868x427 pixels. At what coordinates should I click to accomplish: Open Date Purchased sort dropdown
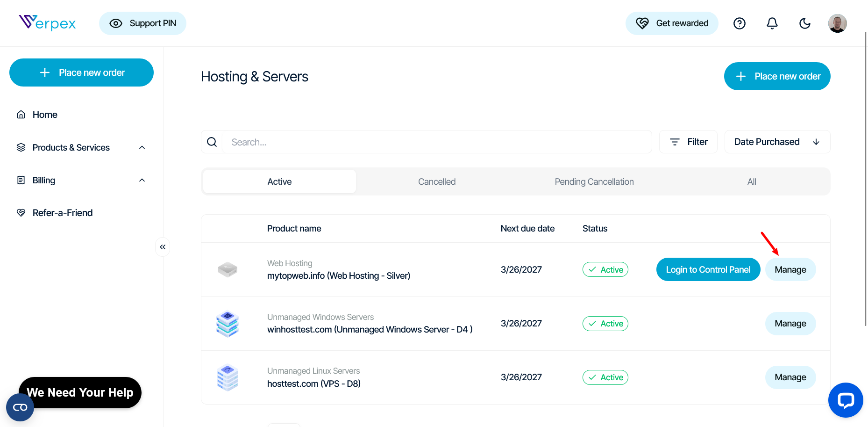pos(777,142)
